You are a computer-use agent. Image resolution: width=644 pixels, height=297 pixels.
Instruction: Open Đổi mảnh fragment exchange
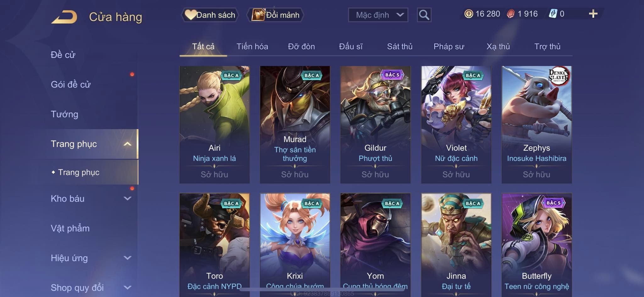point(275,15)
